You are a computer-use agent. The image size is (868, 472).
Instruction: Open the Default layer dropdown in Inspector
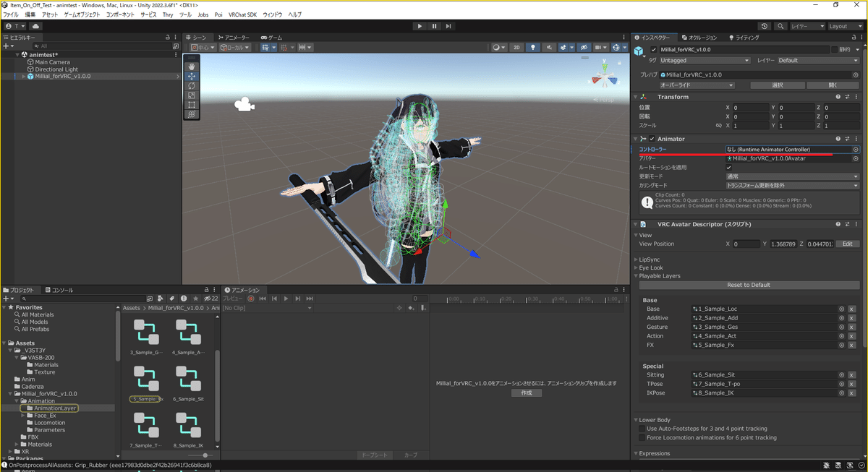coord(818,61)
